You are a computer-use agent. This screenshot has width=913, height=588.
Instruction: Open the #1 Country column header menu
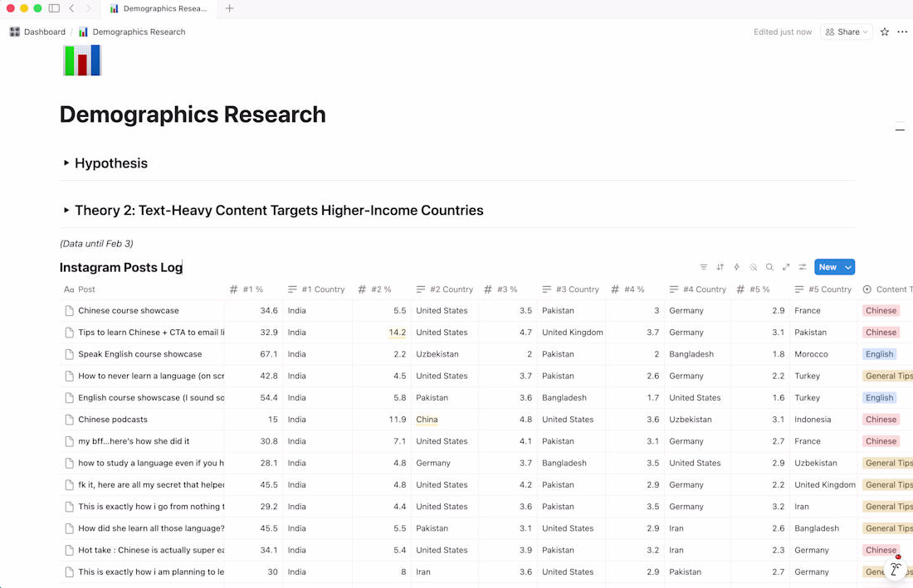[317, 289]
